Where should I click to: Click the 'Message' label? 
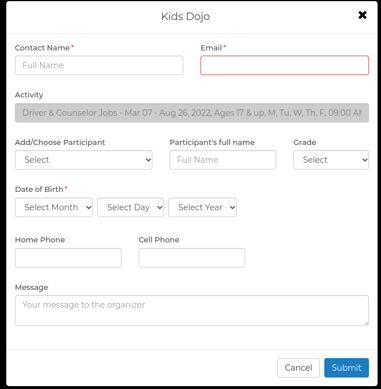pos(32,287)
